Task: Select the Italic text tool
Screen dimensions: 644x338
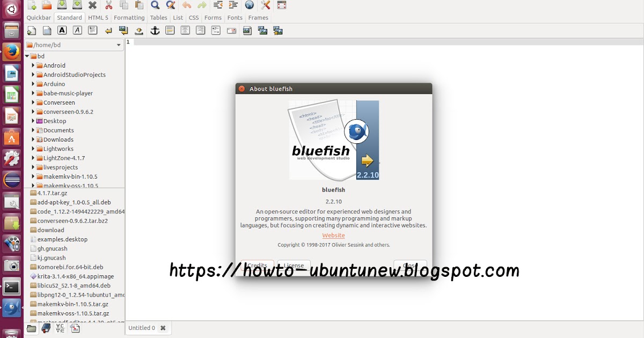Action: 76,30
